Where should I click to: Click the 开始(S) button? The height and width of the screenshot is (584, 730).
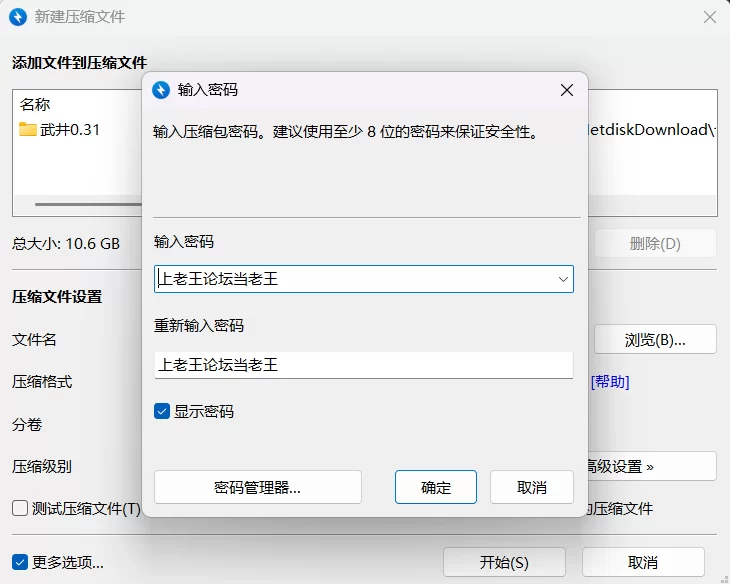tap(504, 562)
